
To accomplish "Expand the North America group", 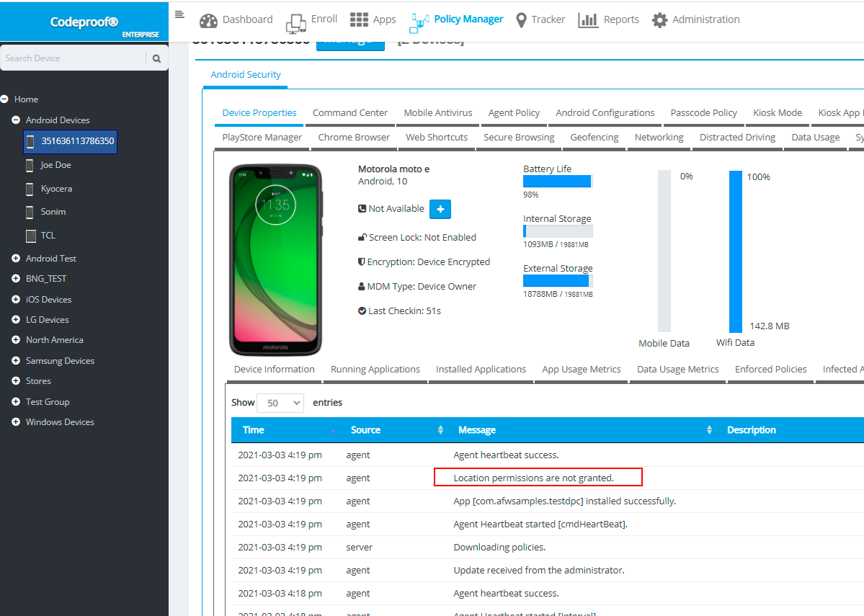I will pyautogui.click(x=15, y=340).
